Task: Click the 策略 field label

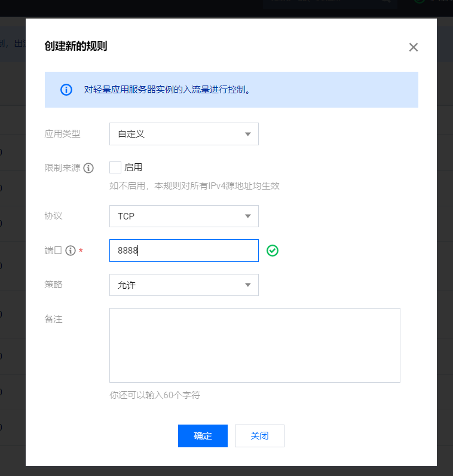Action: click(53, 285)
